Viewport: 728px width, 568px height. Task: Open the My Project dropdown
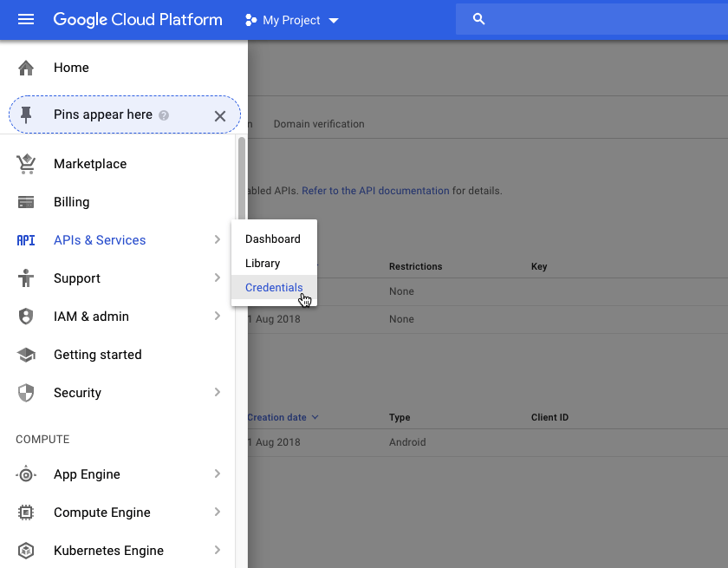click(290, 19)
